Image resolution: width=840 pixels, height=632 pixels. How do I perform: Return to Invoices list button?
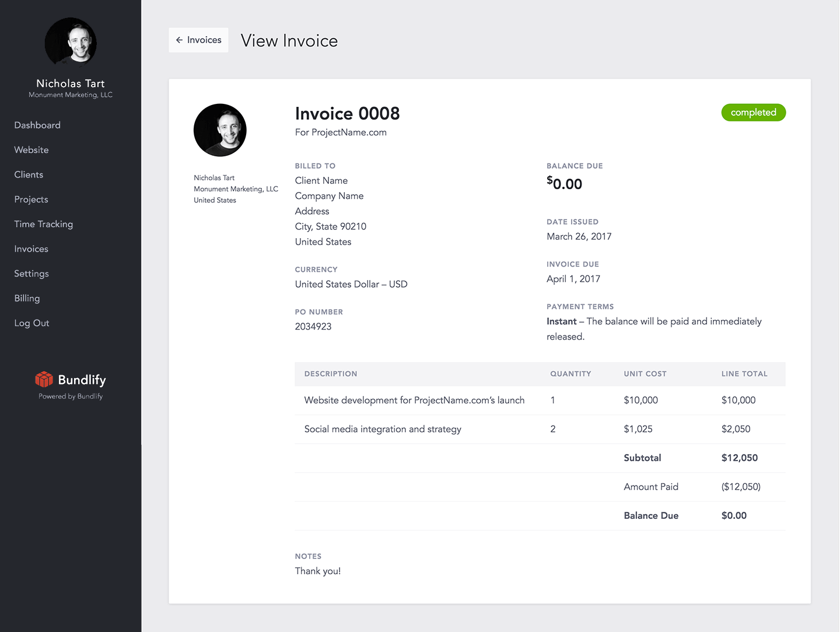[198, 40]
